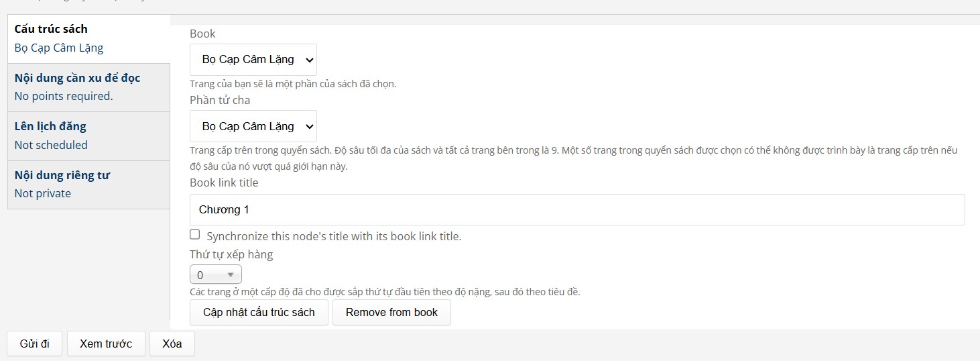The width and height of the screenshot is (980, 361).
Task: Switch to Nội dung cần xu để đọc tab
Action: (88, 87)
